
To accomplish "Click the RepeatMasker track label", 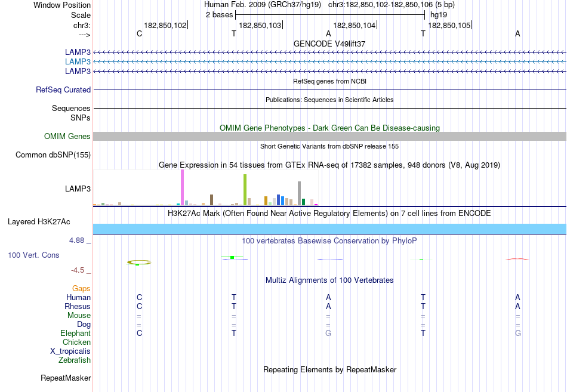I will point(66,378).
